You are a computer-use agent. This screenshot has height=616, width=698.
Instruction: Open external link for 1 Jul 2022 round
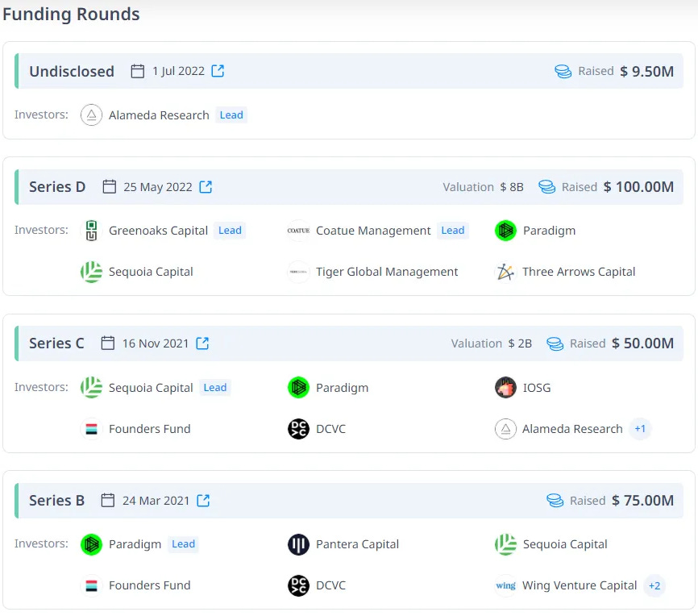pyautogui.click(x=218, y=71)
